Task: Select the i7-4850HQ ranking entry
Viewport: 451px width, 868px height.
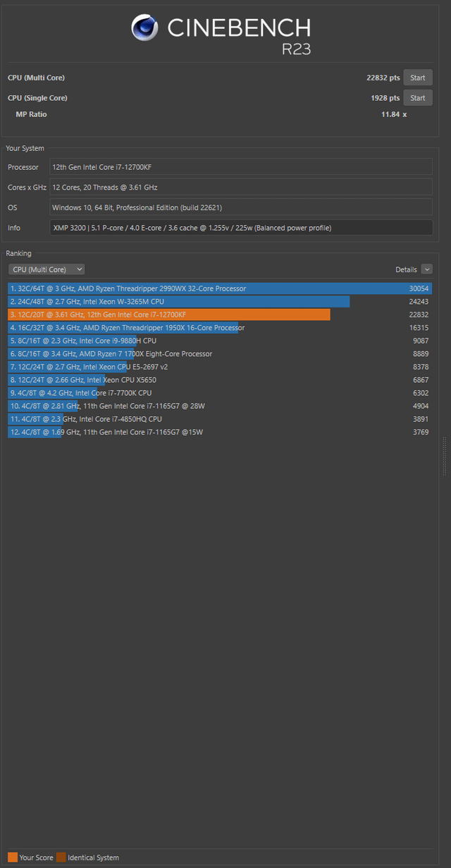Action: click(x=220, y=419)
